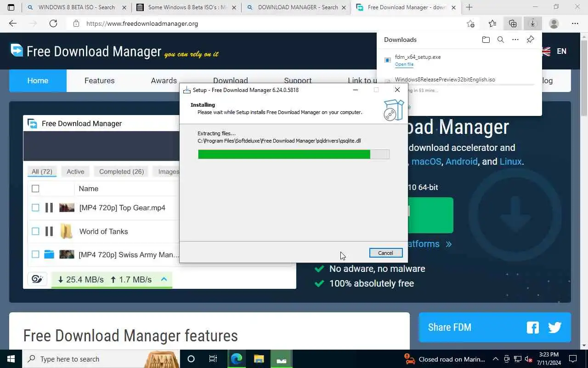
Task: Open the Download nav item
Action: 230,80
